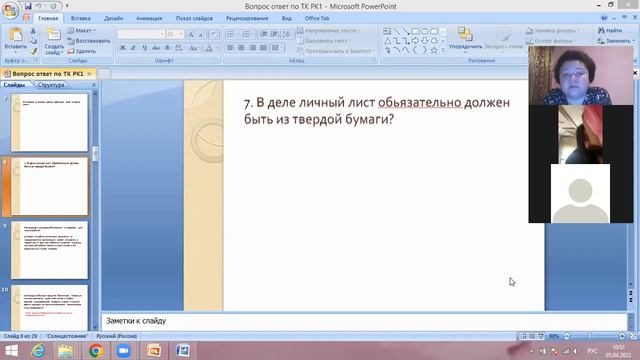Screen dimensions: 640x360
Task: Open the Office Tab ribbon tab
Action: (x=317, y=18)
